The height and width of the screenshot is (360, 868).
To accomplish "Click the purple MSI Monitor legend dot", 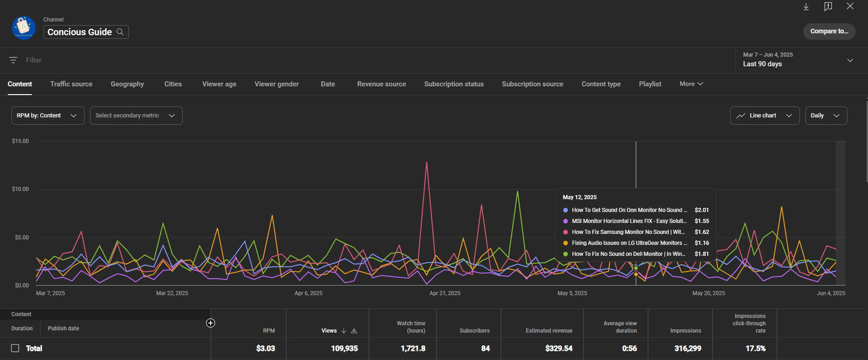I will pyautogui.click(x=566, y=221).
